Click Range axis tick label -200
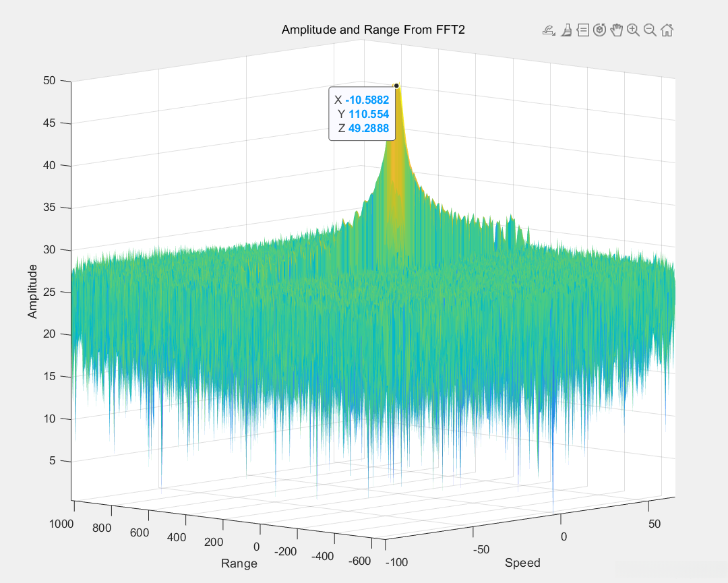 (285, 551)
